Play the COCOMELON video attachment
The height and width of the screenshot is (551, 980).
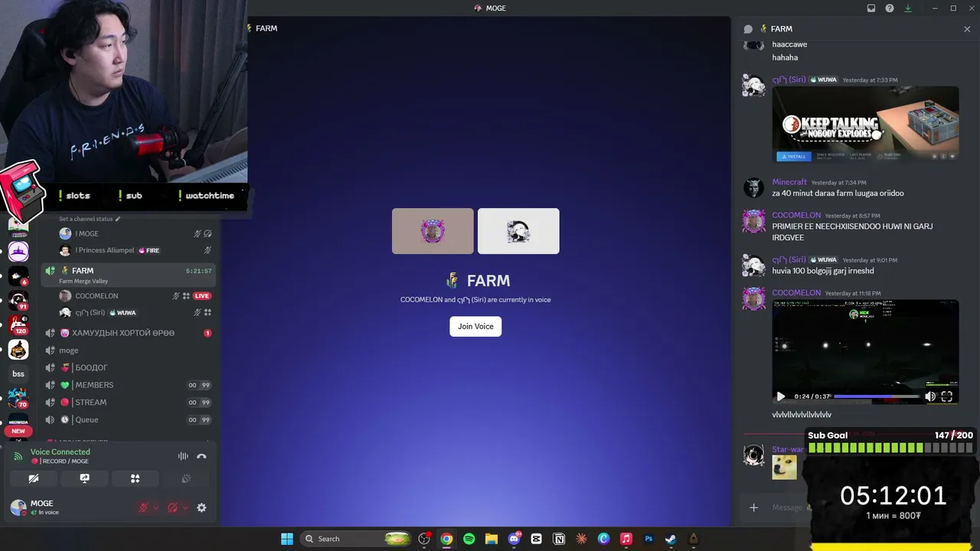781,396
